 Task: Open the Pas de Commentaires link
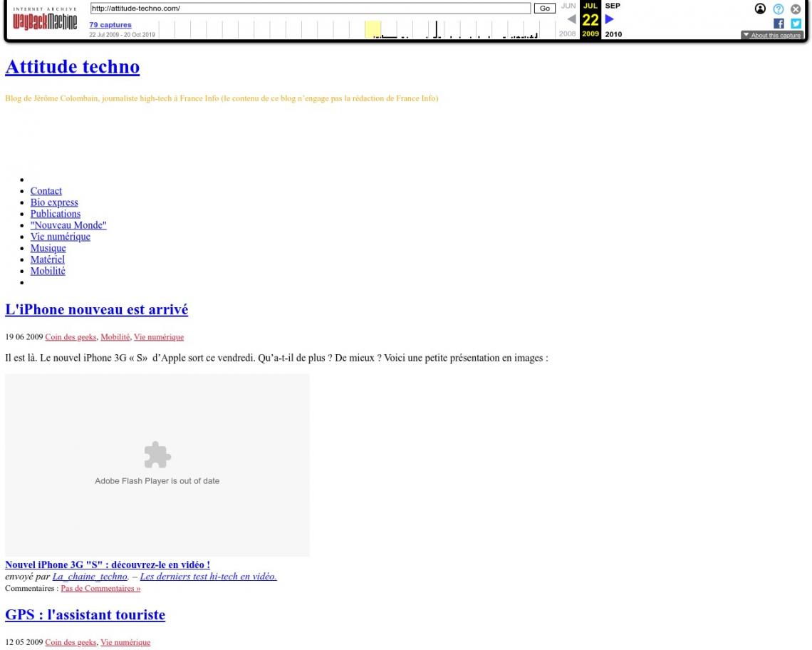tap(100, 588)
